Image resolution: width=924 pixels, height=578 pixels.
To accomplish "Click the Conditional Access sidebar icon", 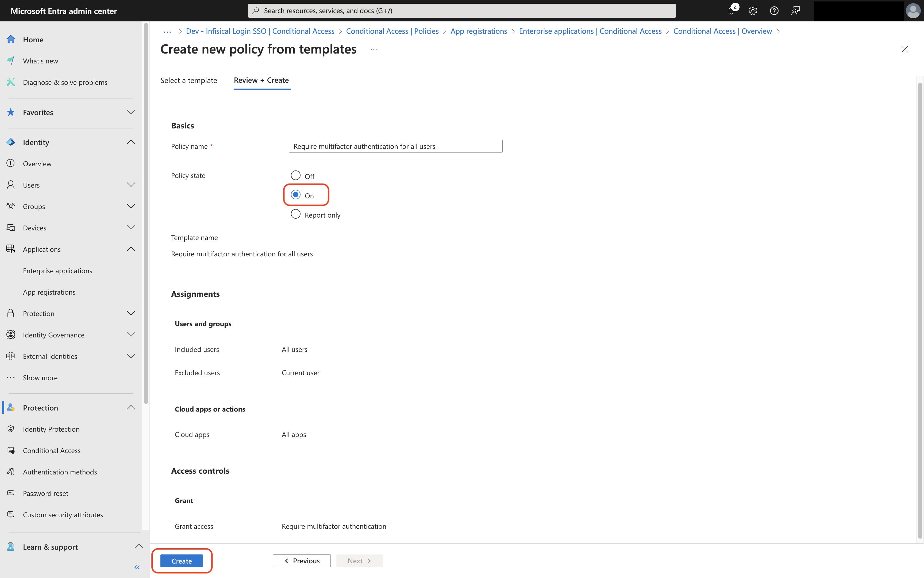I will [x=11, y=450].
